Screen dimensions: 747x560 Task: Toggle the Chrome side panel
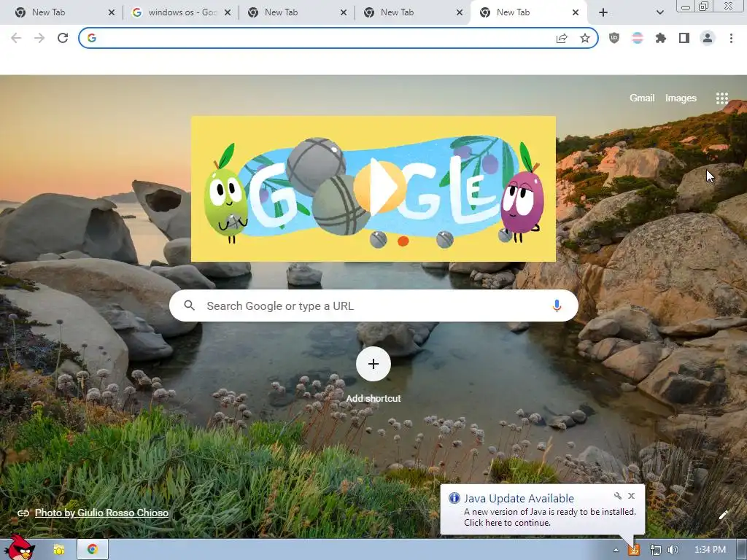coord(684,38)
